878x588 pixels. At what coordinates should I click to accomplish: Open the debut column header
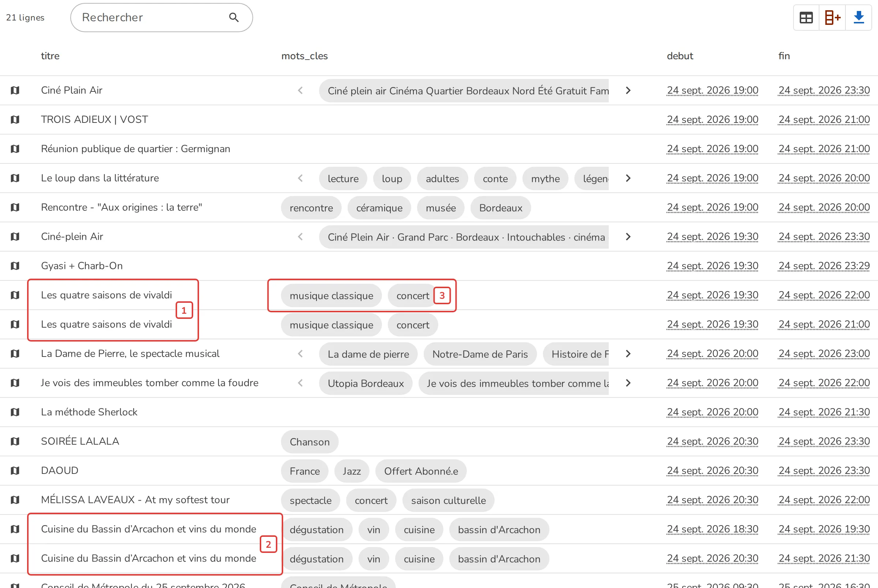pos(680,56)
